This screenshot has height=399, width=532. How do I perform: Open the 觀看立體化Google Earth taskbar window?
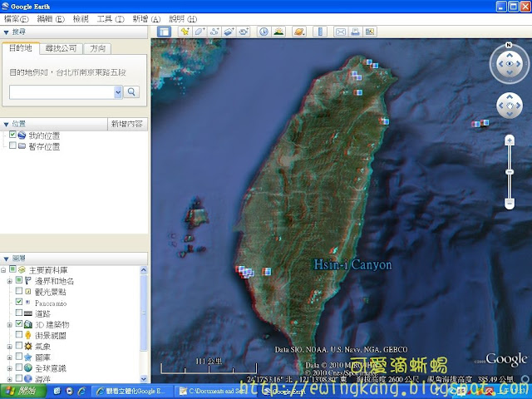pos(132,392)
